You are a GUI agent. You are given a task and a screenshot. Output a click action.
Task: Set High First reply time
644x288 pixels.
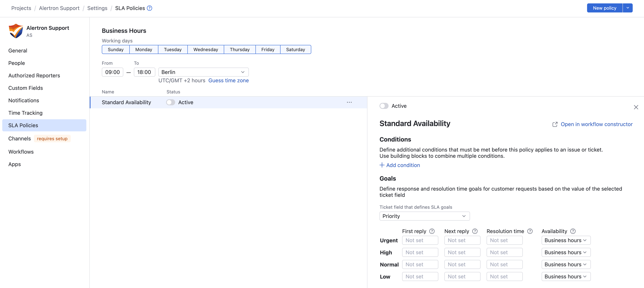click(420, 253)
